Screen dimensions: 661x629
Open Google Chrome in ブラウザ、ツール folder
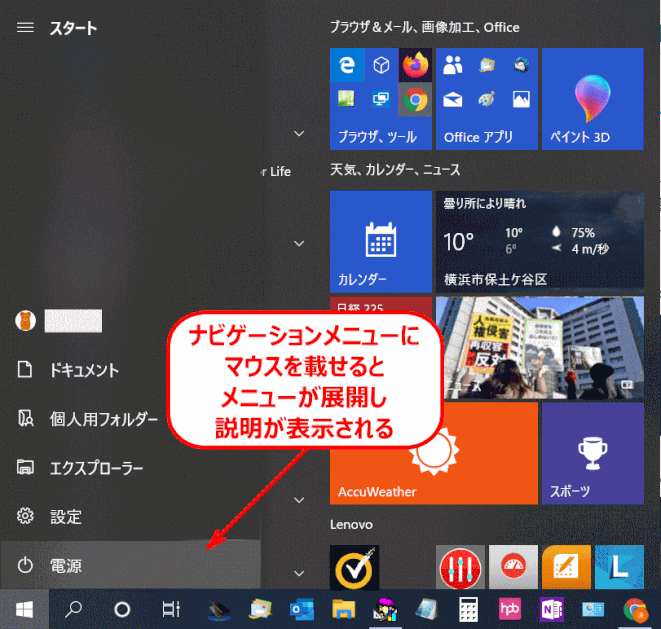(x=415, y=99)
